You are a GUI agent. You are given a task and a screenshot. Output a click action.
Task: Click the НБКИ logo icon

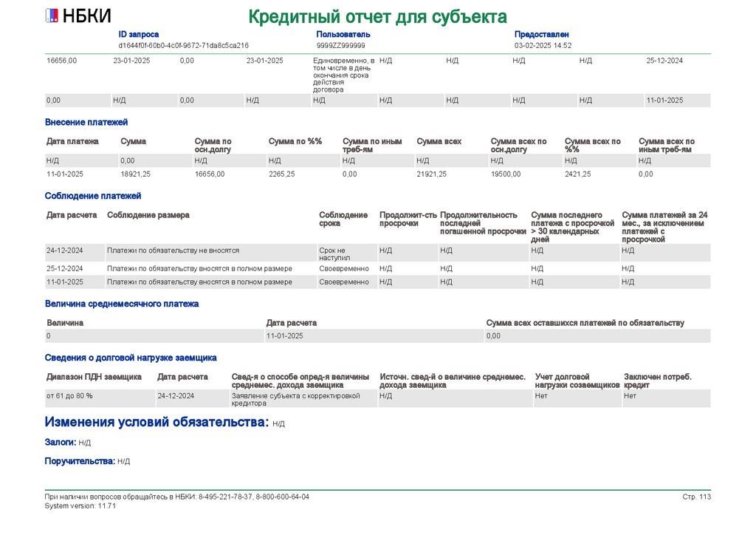[52, 16]
